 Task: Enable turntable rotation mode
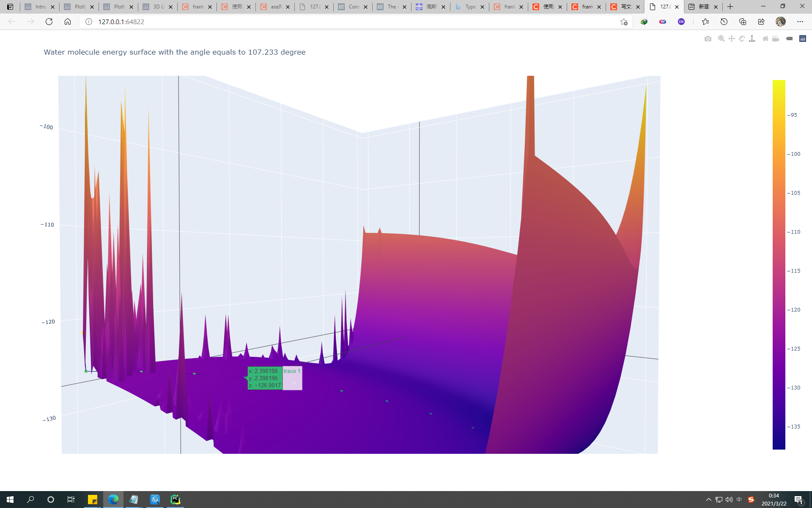coord(752,39)
